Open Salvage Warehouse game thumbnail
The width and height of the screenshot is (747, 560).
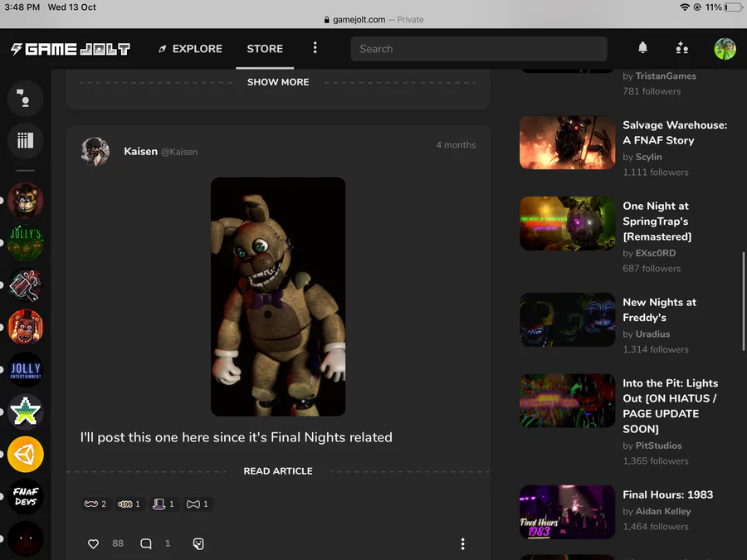point(568,143)
